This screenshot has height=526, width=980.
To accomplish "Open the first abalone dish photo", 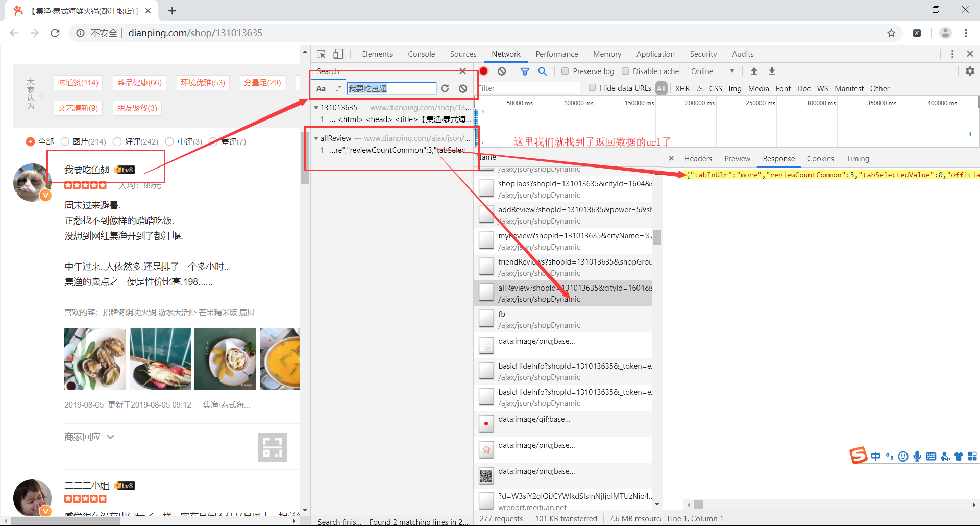I will pyautogui.click(x=95, y=359).
